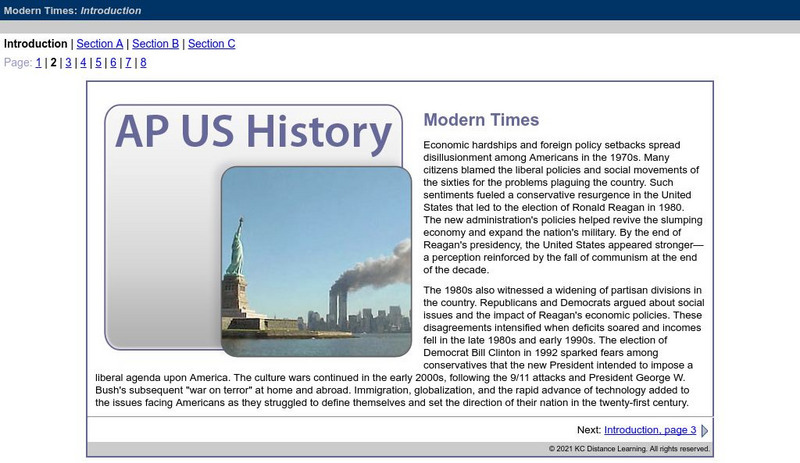This screenshot has width=800, height=463.
Task: Switch to page 5
Action: [x=98, y=63]
